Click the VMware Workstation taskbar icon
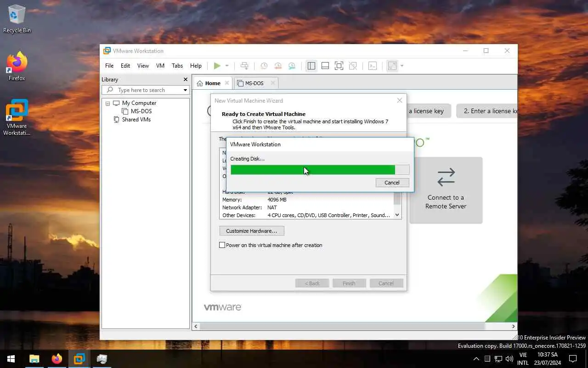The height and width of the screenshot is (368, 588). 79,359
